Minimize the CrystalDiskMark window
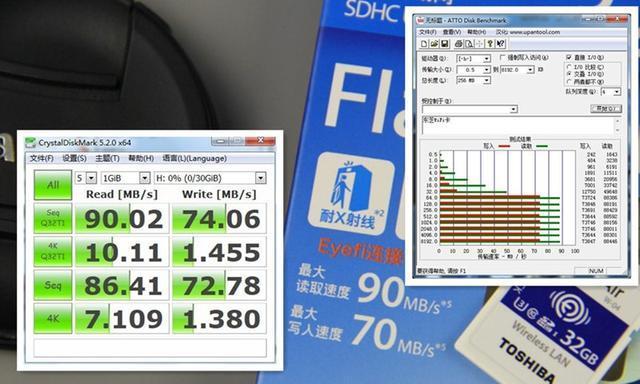The width and height of the screenshot is (640, 384). pyautogui.click(x=220, y=141)
